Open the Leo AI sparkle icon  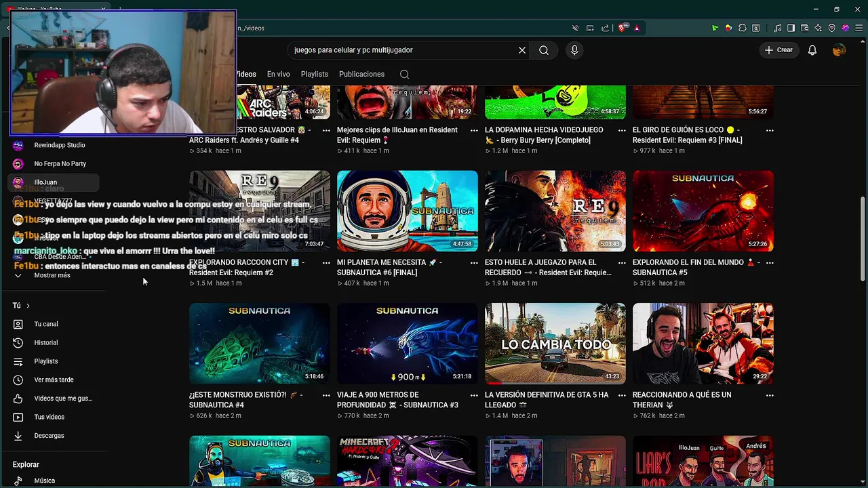point(818,28)
